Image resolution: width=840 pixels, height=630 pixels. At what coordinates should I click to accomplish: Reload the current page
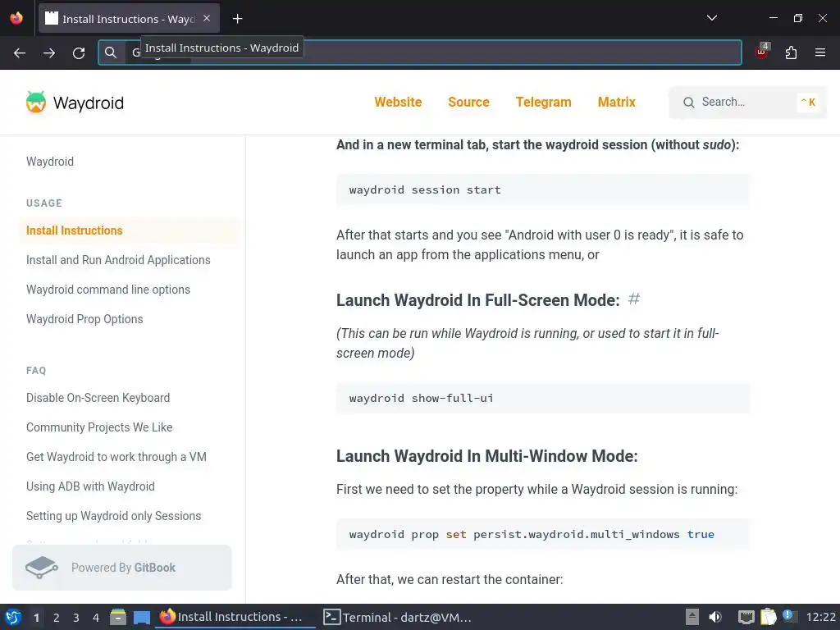pos(79,52)
